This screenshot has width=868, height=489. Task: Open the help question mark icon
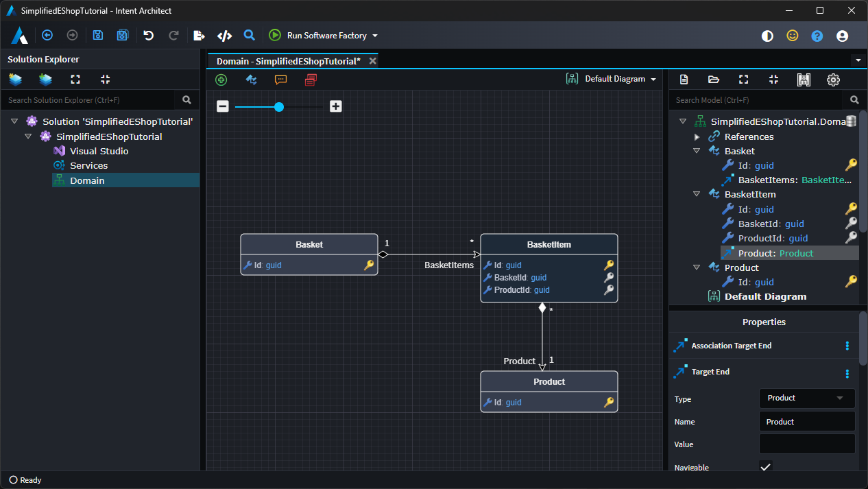click(817, 36)
